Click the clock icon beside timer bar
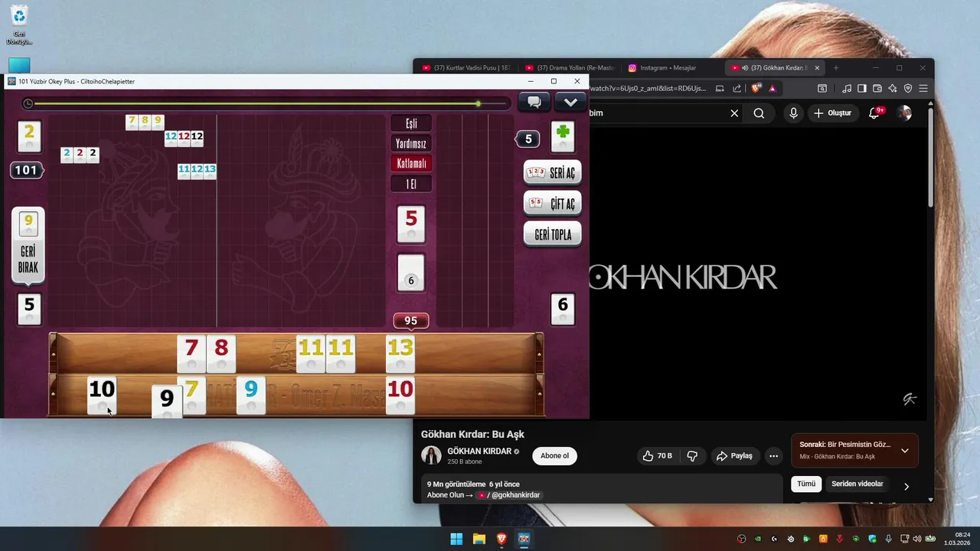 [28, 103]
